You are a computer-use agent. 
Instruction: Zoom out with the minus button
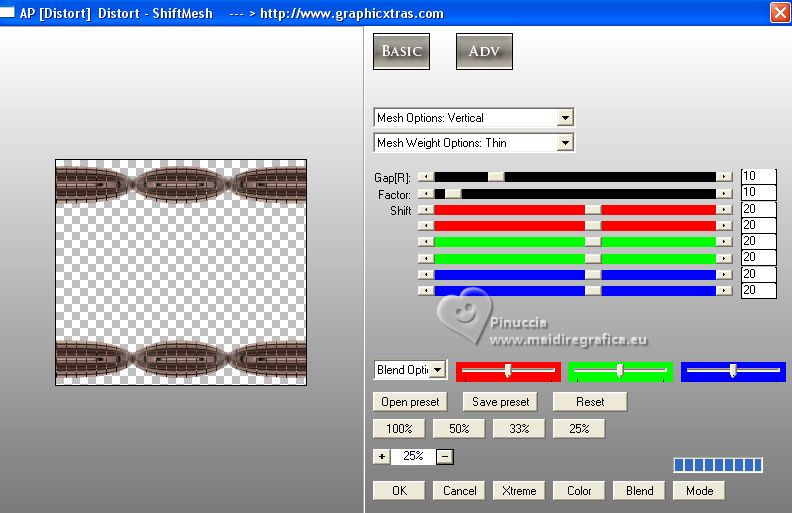click(444, 457)
